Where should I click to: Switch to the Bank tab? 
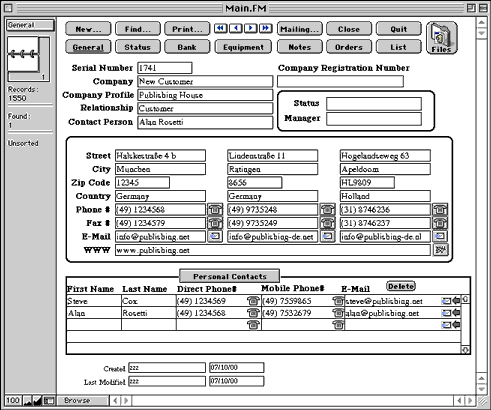pyautogui.click(x=187, y=47)
